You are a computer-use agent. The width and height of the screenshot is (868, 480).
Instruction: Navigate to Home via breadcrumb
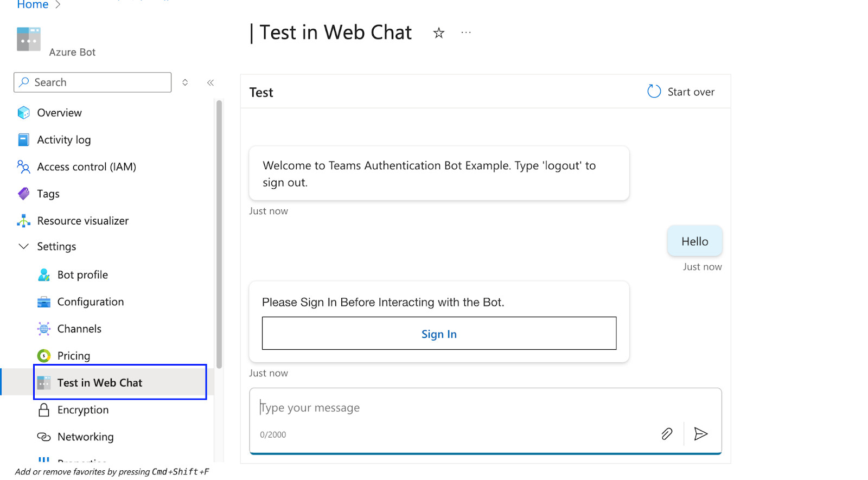coord(32,5)
